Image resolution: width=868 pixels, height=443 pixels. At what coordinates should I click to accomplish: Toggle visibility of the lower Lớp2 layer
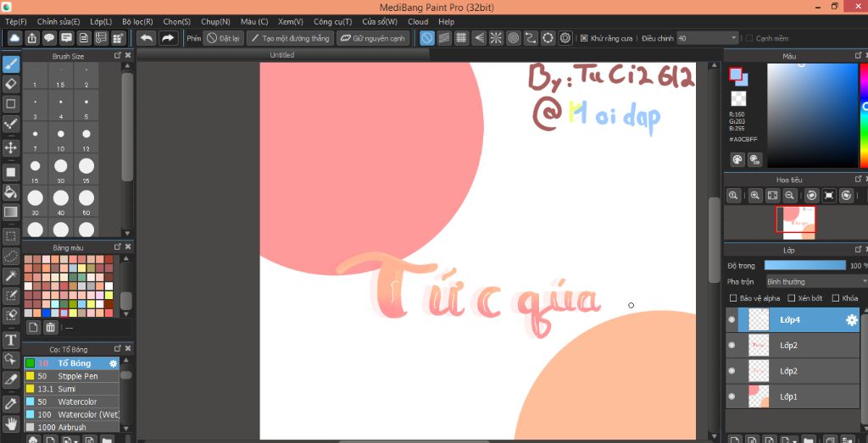(x=732, y=371)
